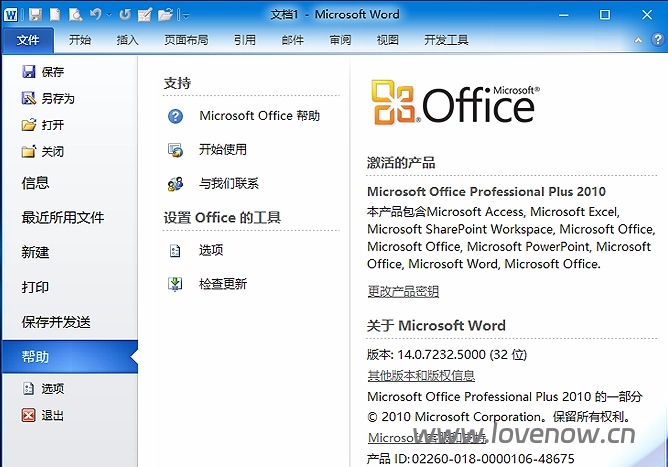The width and height of the screenshot is (668, 467).
Task: Click the 打开 folder icon in left sidebar
Action: (x=29, y=125)
